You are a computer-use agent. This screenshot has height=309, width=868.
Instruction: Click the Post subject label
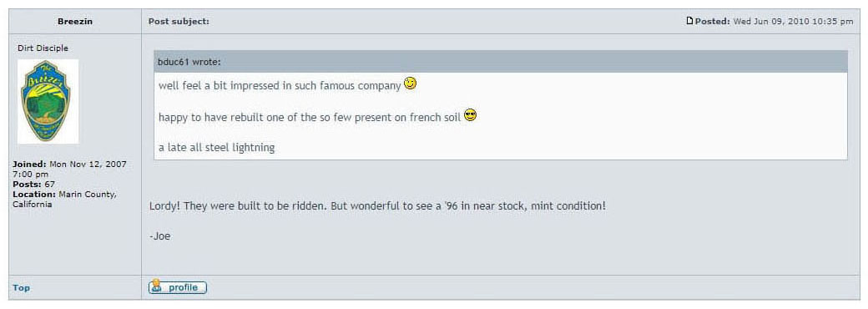coord(179,22)
